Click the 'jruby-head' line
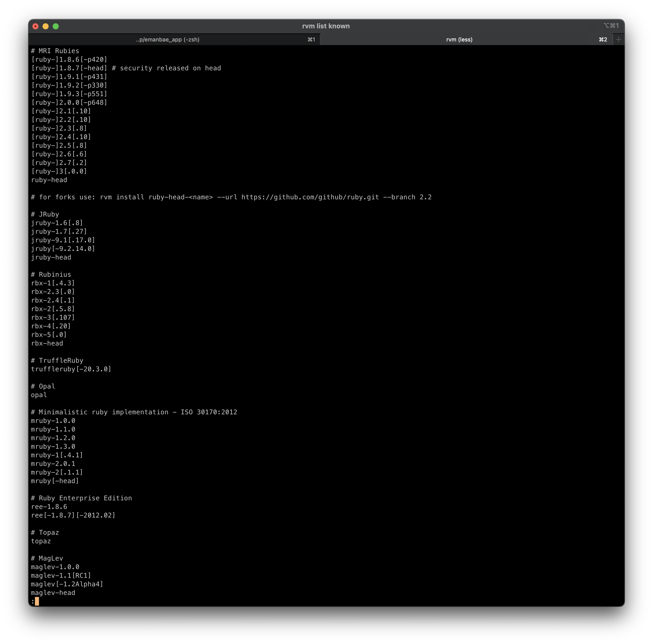 tap(51, 258)
